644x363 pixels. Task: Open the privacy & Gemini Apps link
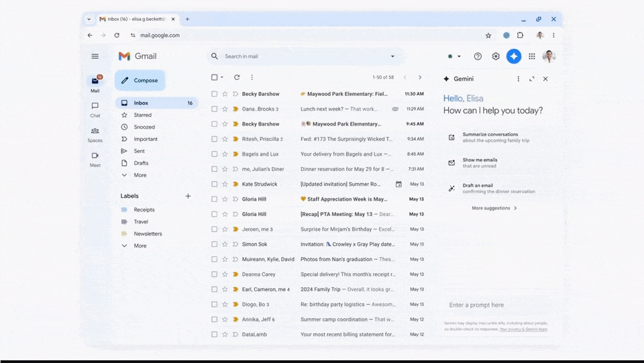click(524, 329)
